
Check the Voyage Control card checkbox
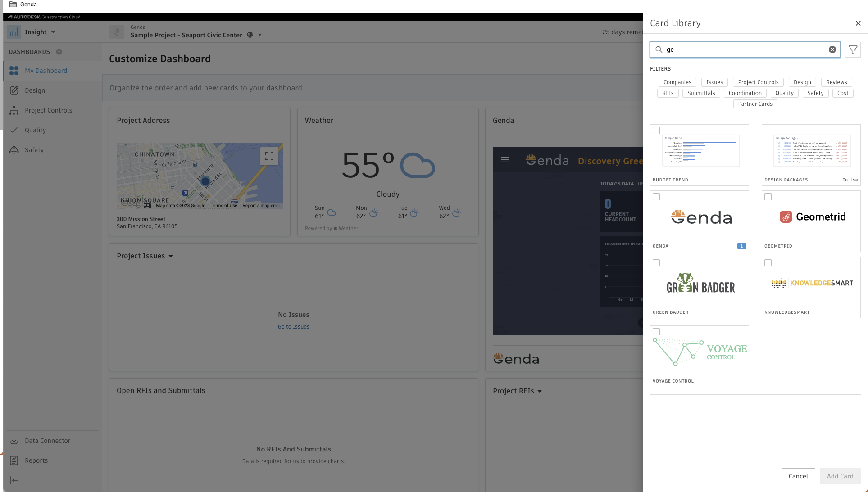pos(656,332)
